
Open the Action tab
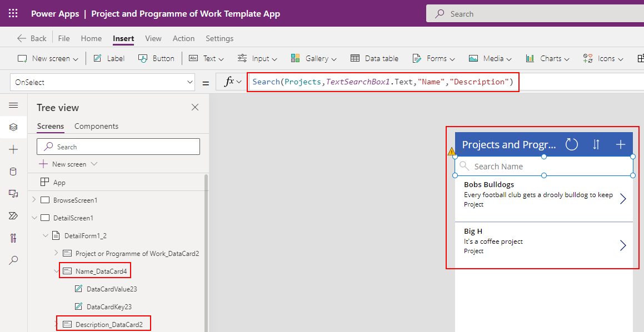183,38
